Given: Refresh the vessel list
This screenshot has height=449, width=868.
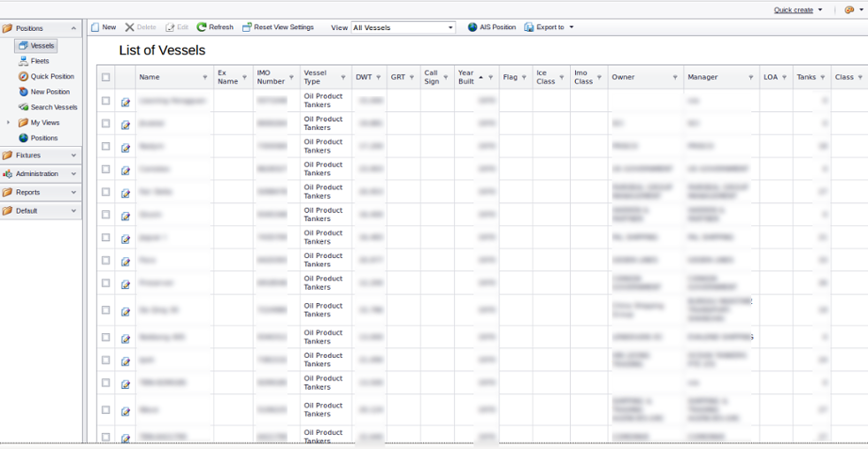Looking at the screenshot, I should 215,27.
